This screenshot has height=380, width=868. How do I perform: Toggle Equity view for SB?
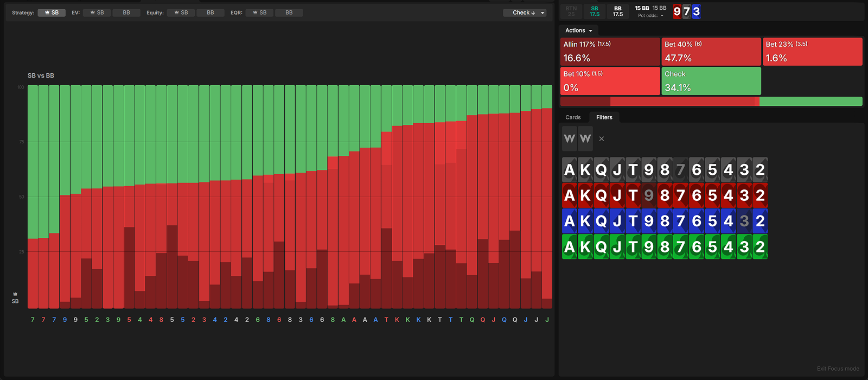[x=181, y=12]
